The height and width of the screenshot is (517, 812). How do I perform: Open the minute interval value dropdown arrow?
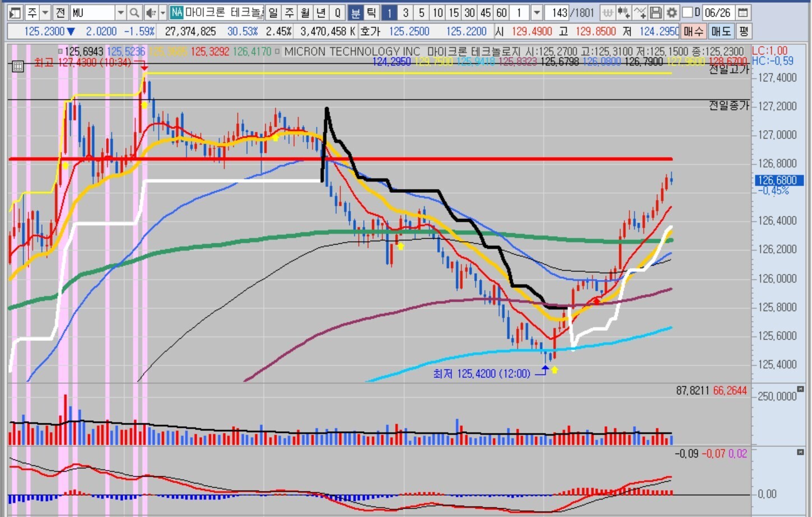coord(536,12)
